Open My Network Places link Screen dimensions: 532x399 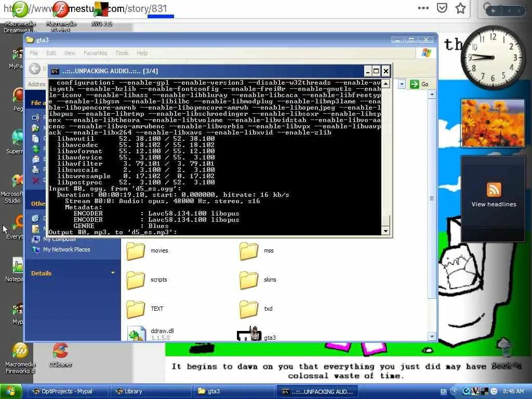point(66,249)
